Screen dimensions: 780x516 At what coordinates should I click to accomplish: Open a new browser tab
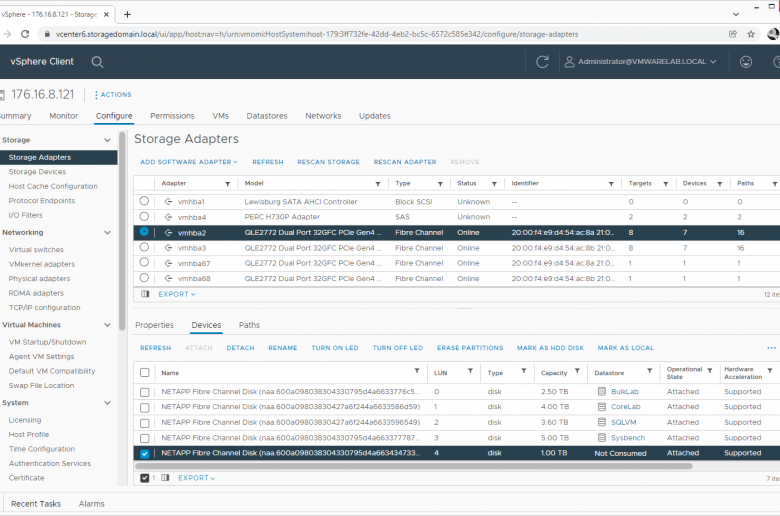[x=127, y=14]
